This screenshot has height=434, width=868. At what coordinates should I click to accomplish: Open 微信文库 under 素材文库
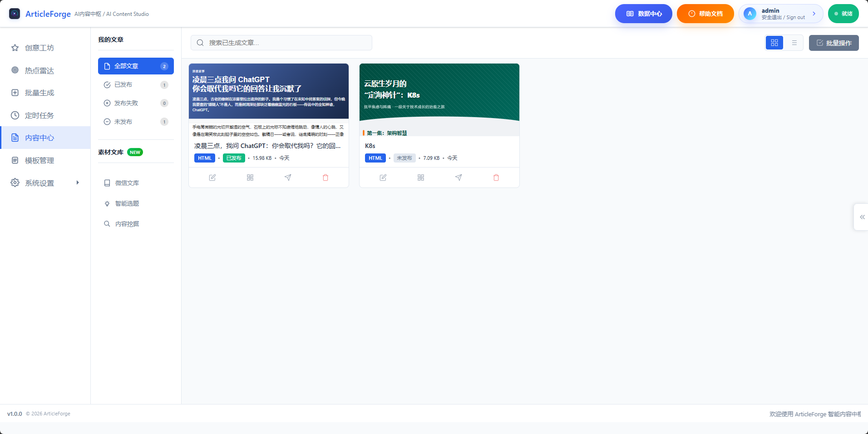click(127, 182)
